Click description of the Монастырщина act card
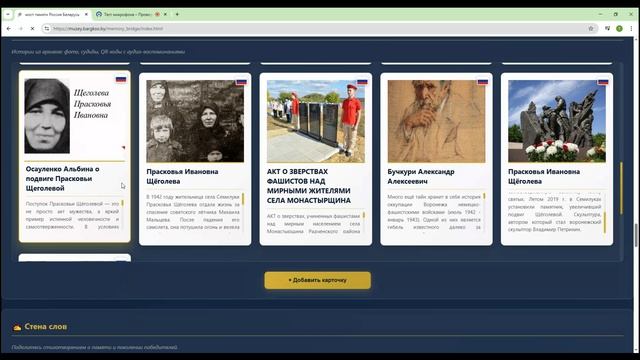 tap(313, 223)
